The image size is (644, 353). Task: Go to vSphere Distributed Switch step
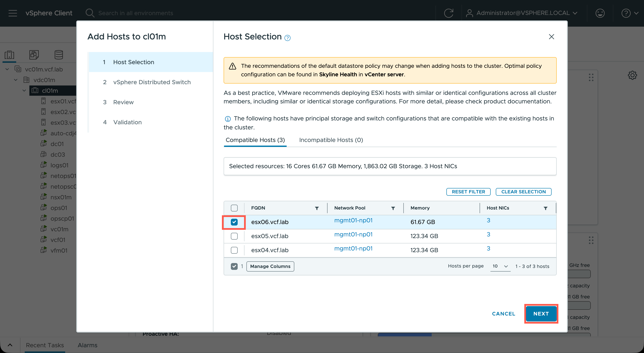click(x=151, y=82)
